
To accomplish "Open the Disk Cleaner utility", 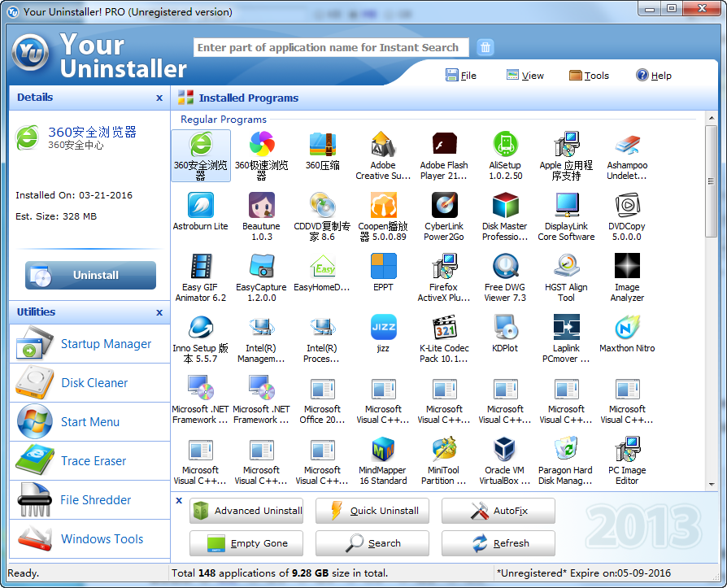I will point(89,382).
